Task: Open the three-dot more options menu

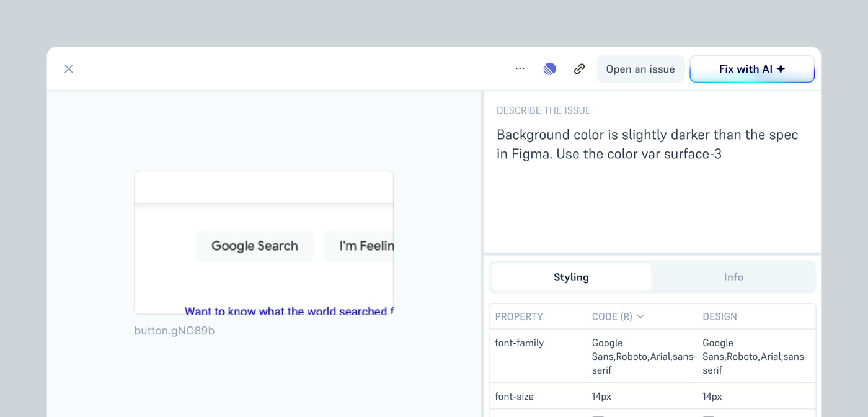Action: coord(520,69)
